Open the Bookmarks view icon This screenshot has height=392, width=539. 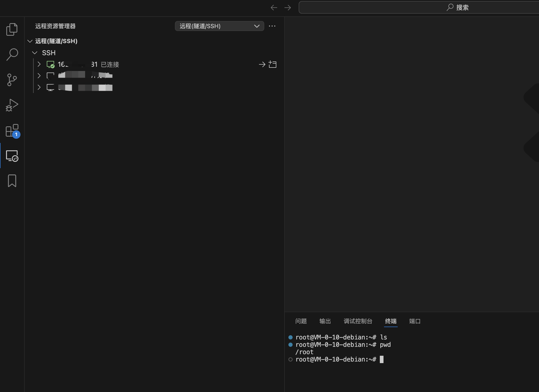12,181
